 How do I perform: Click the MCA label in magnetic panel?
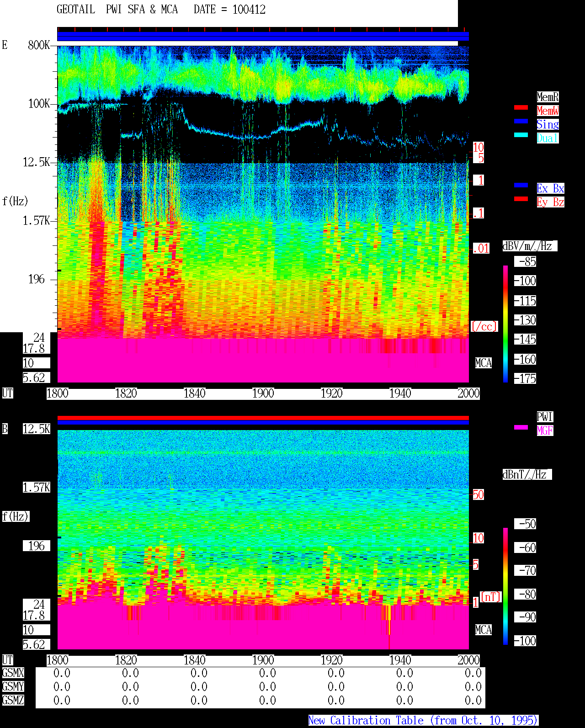(484, 630)
